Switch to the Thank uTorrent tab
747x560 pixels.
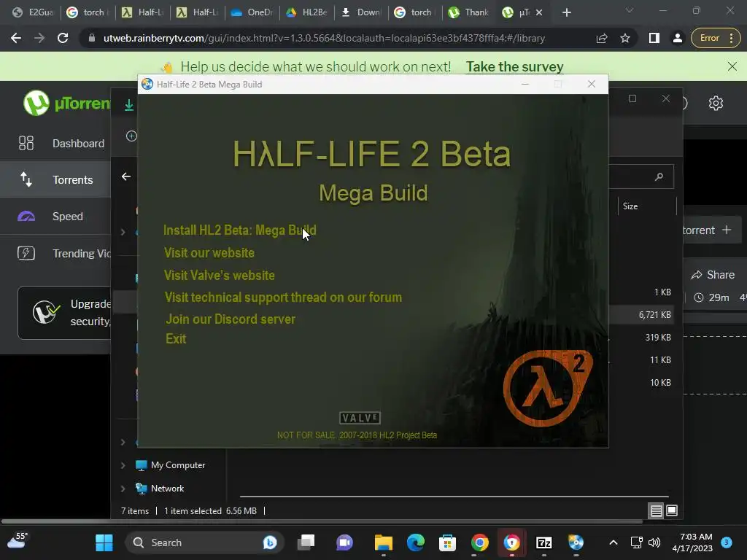click(469, 12)
